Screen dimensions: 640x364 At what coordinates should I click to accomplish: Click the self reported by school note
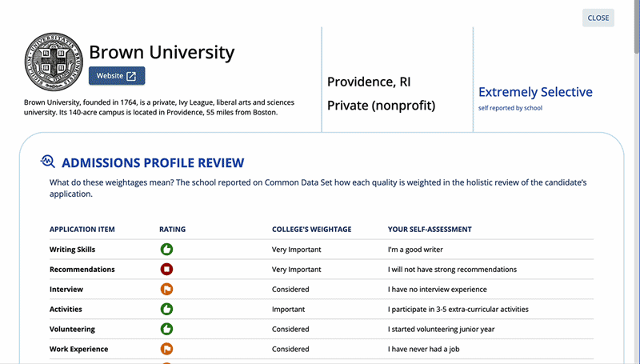(x=510, y=108)
